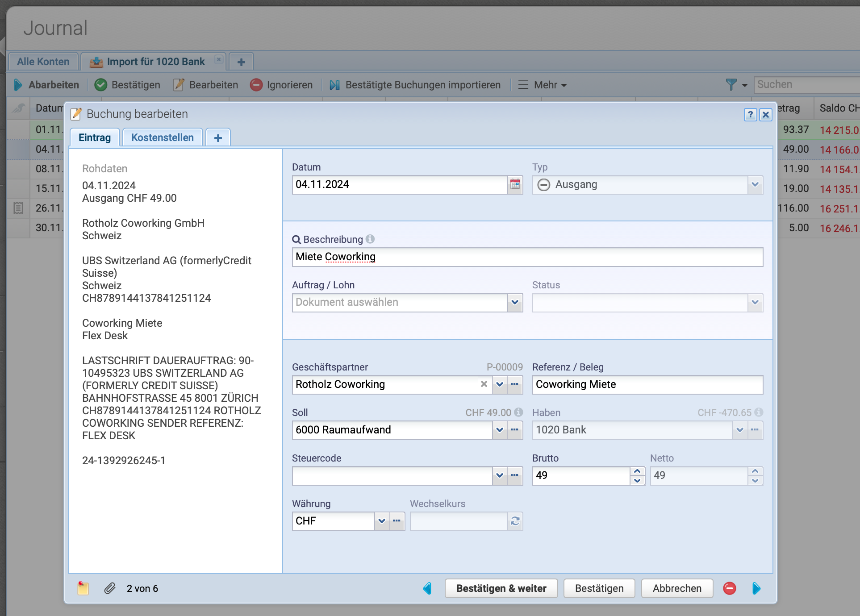The height and width of the screenshot is (616, 860).
Task: Click the Bestätigen & weiter button
Action: 501,588
